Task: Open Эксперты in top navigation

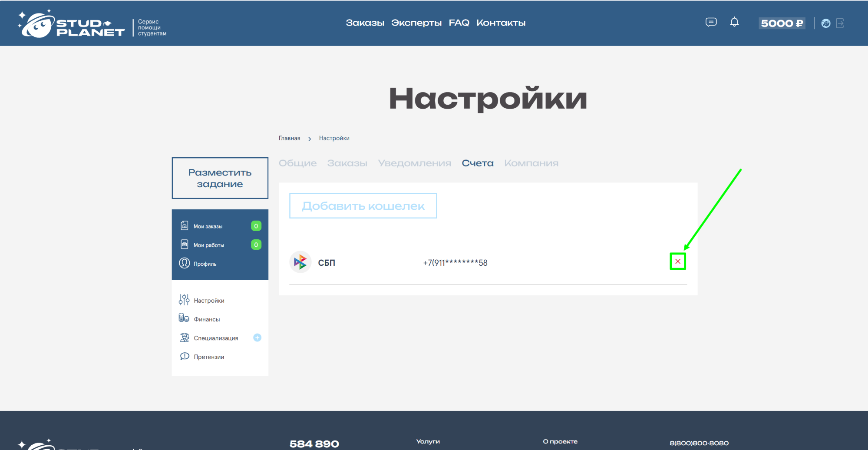Action: (416, 23)
